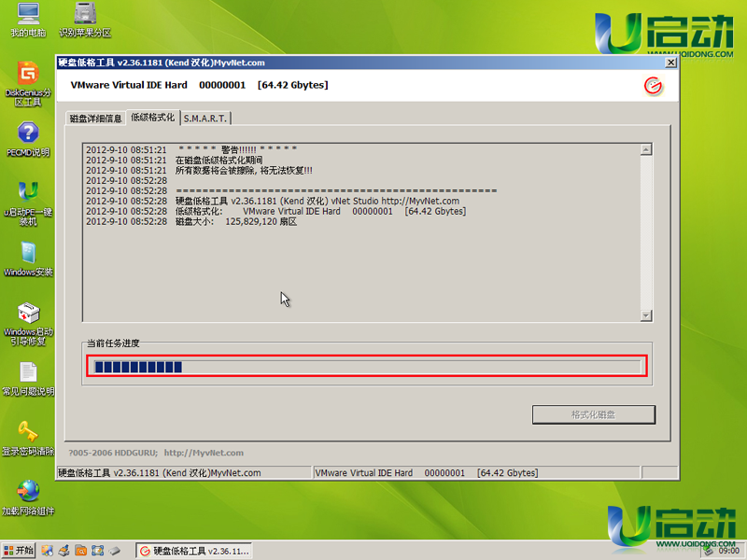
Task: Click log line 所有数据将会被擦除
Action: [x=199, y=170]
